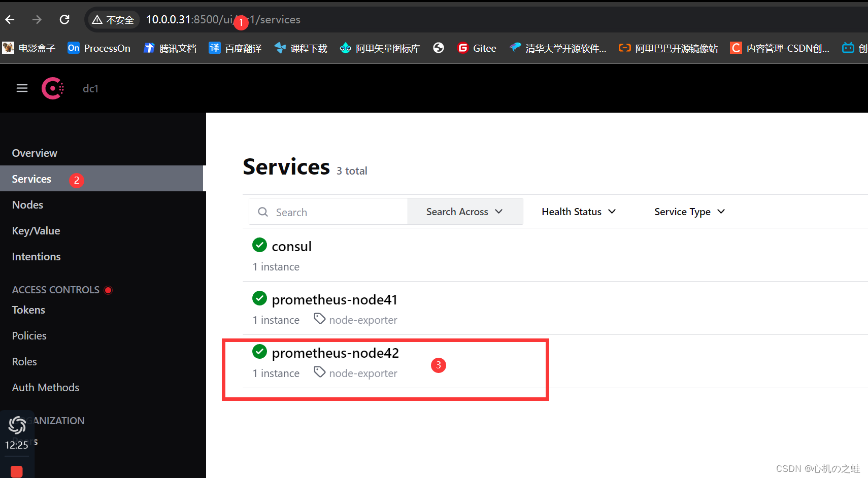Click the search magnifier icon
This screenshot has height=478, width=868.
click(x=263, y=212)
